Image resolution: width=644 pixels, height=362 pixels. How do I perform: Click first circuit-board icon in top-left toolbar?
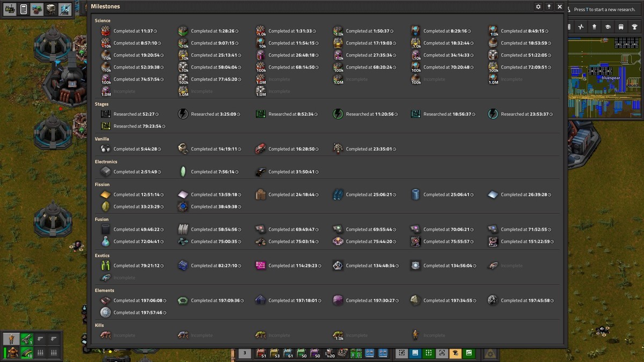click(10, 9)
